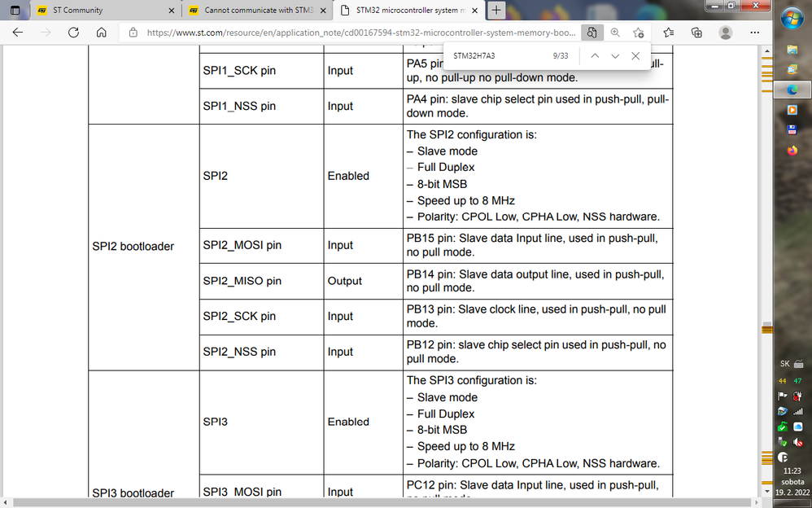View site information lock icon
Viewport: 812px width, 508px height.
tap(133, 32)
